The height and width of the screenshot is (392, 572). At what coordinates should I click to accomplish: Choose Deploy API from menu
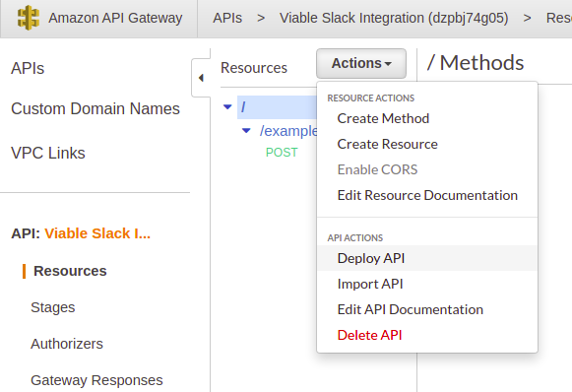pyautogui.click(x=427, y=258)
